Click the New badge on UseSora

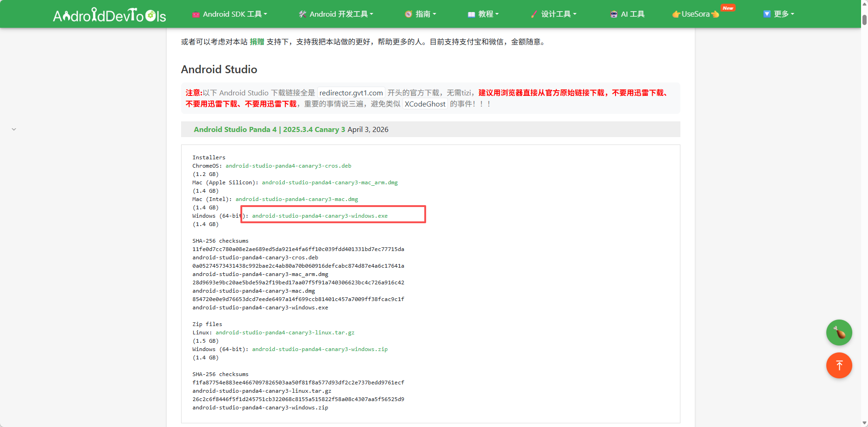click(x=728, y=8)
